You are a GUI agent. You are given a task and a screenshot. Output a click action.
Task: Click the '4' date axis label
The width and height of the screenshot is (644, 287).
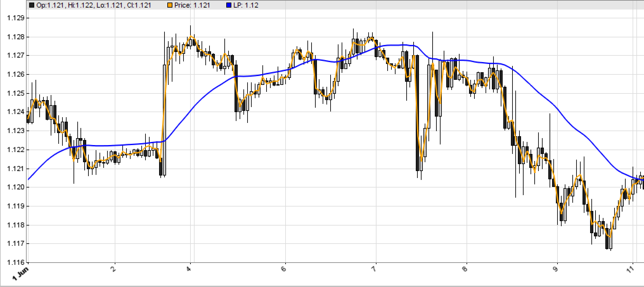pos(189,269)
